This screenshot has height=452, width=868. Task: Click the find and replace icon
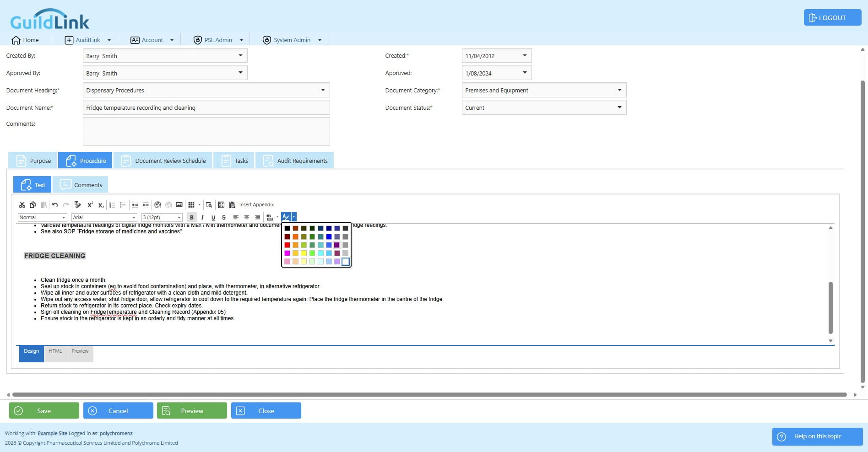pyautogui.click(x=209, y=205)
